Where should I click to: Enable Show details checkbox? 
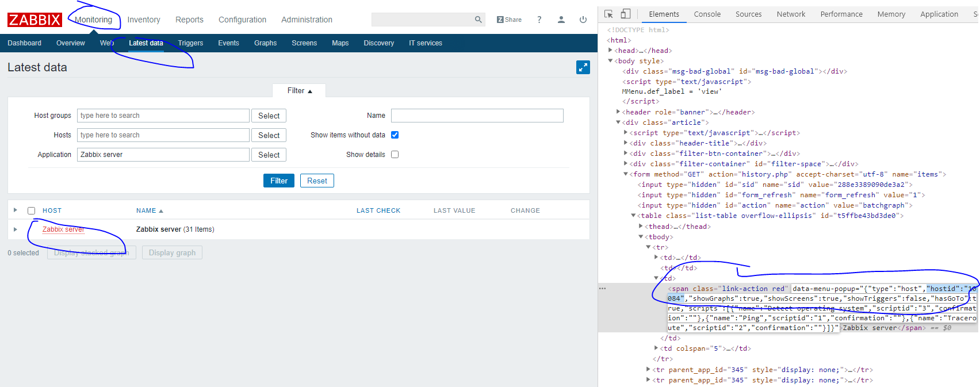[x=395, y=155]
